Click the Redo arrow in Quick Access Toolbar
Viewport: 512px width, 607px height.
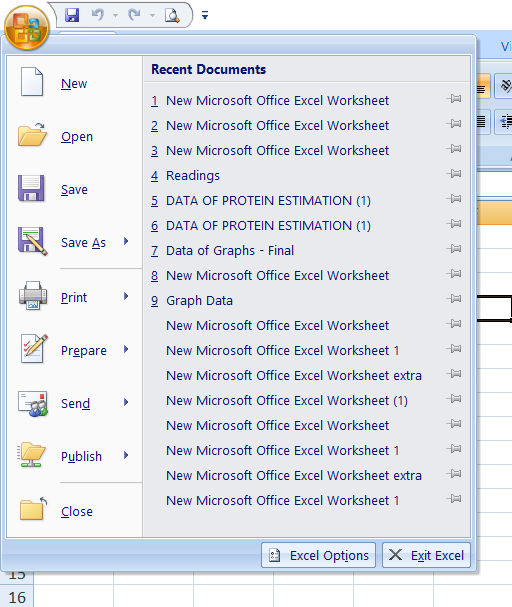[134, 15]
